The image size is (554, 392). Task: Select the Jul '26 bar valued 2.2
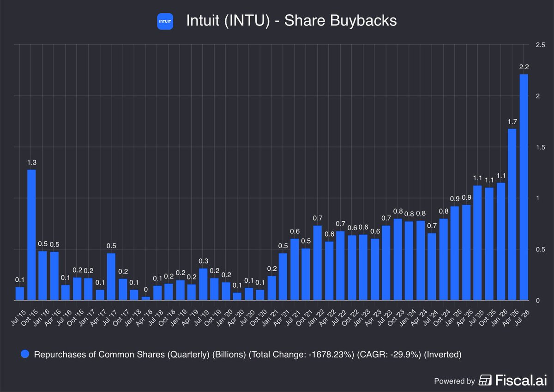(x=524, y=187)
